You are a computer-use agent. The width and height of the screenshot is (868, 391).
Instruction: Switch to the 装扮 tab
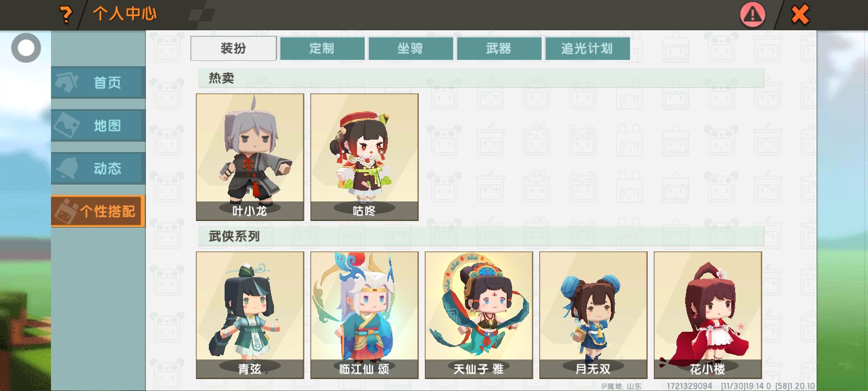coord(234,48)
